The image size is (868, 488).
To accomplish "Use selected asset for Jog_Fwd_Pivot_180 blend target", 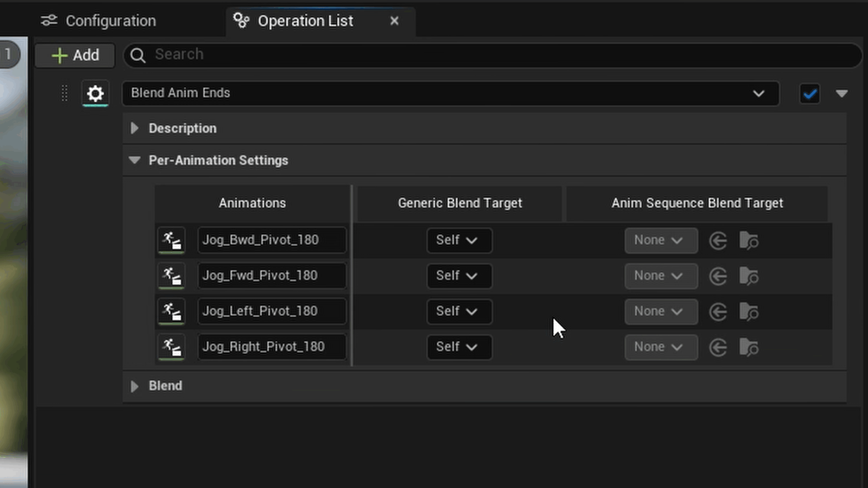I will coord(718,276).
